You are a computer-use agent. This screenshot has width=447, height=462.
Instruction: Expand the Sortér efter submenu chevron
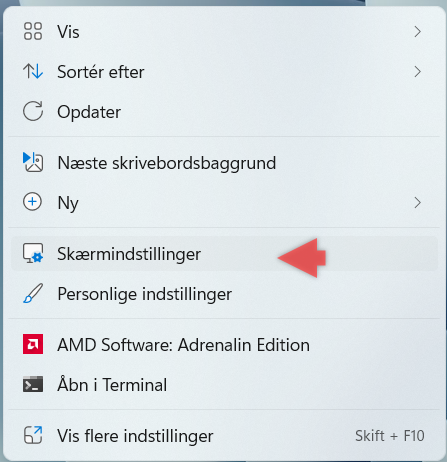pyautogui.click(x=417, y=72)
